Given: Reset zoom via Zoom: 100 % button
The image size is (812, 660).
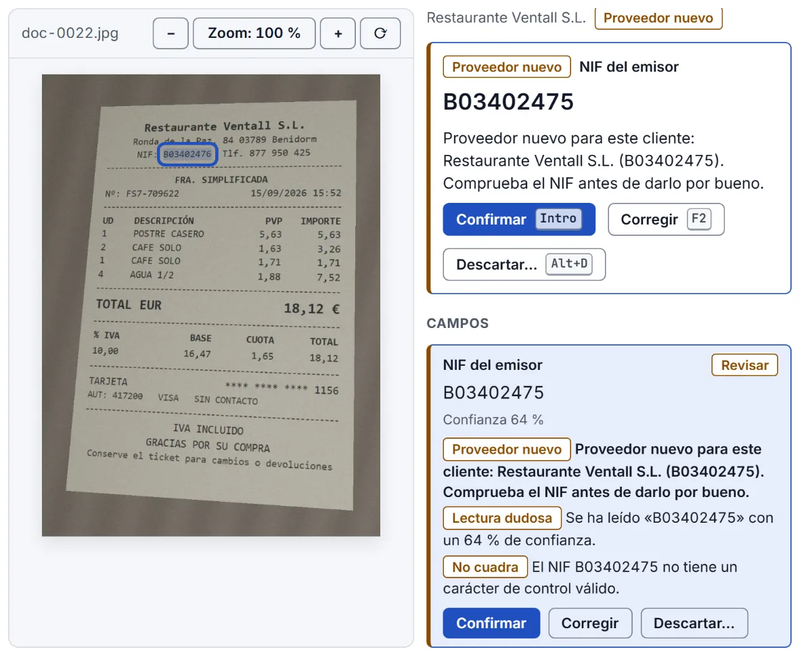Looking at the screenshot, I should 254,33.
